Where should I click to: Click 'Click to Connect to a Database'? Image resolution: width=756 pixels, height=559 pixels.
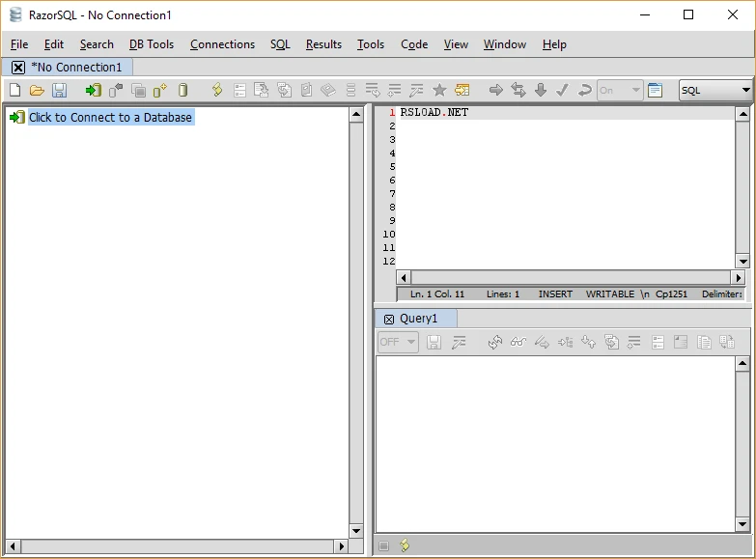click(x=110, y=117)
